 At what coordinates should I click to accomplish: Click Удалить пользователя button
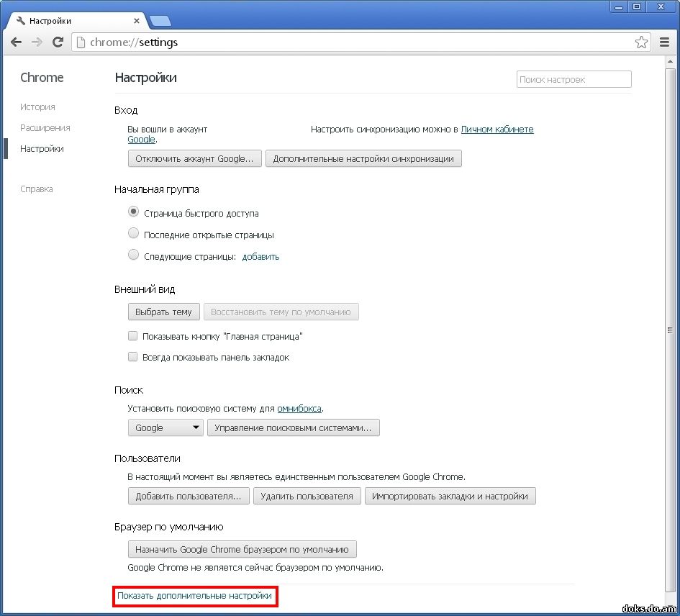click(307, 497)
